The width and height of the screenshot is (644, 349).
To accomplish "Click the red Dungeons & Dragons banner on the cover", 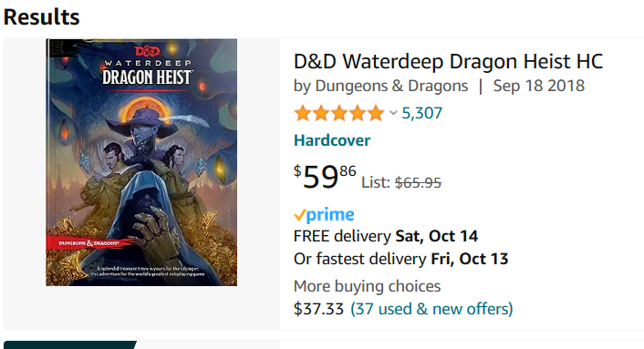I will [88, 242].
